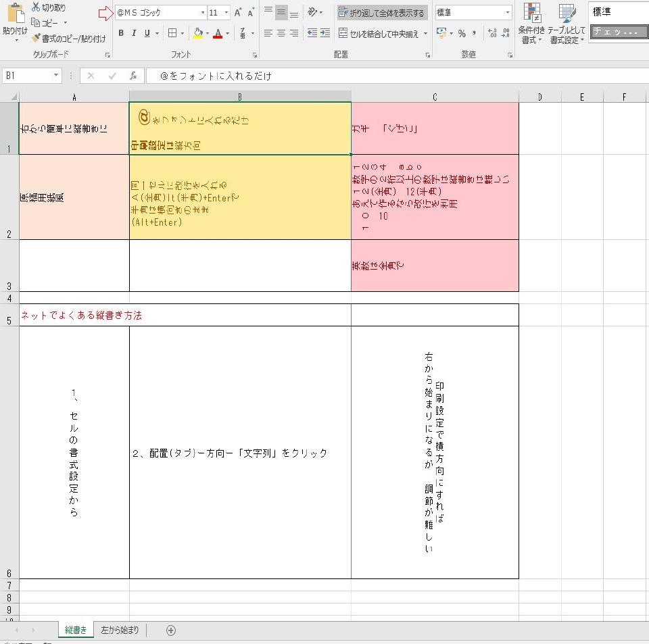This screenshot has width=649, height=644.
Task: Select column C header
Action: (x=435, y=97)
